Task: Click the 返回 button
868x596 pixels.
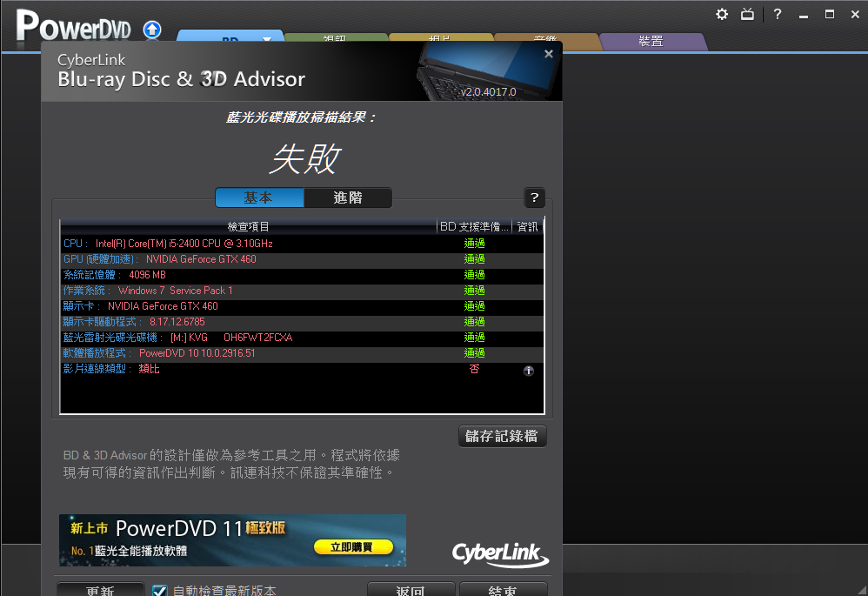Action: 411,589
